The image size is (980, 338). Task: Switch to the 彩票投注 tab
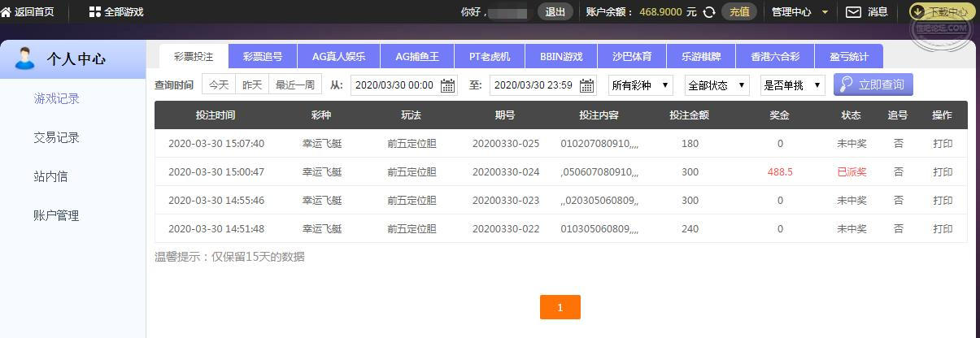194,57
